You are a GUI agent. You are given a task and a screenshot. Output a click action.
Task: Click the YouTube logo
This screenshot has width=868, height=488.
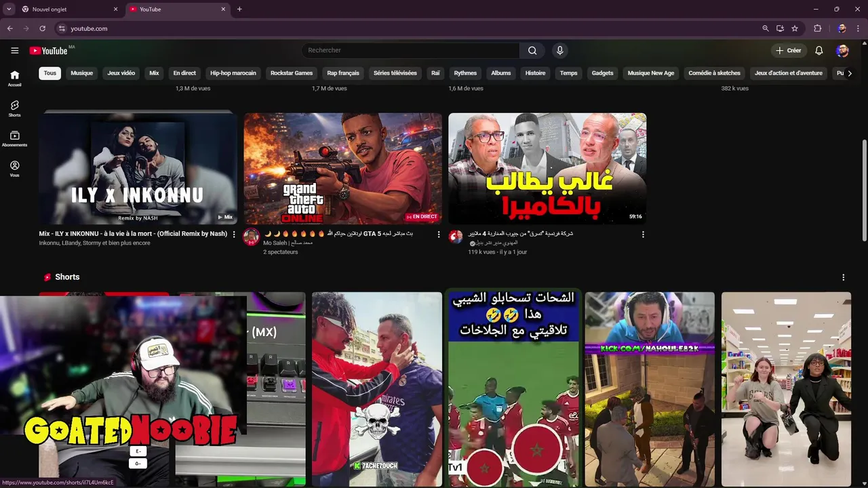pos(48,51)
